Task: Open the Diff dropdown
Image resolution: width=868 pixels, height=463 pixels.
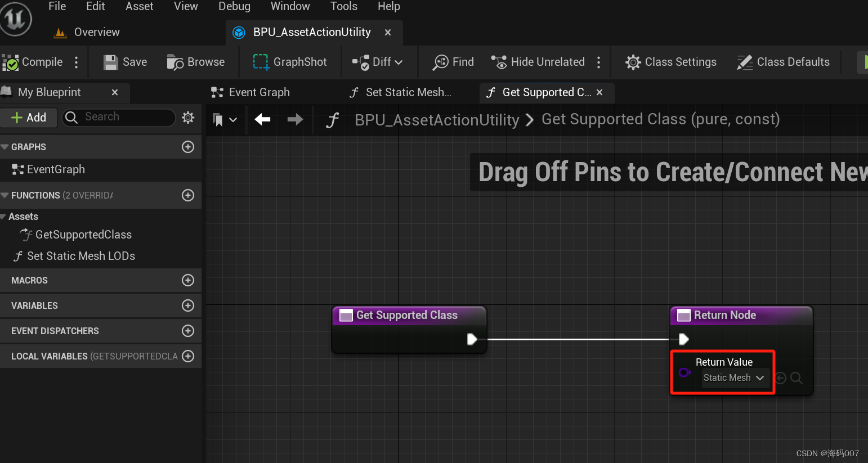Action: tap(377, 62)
